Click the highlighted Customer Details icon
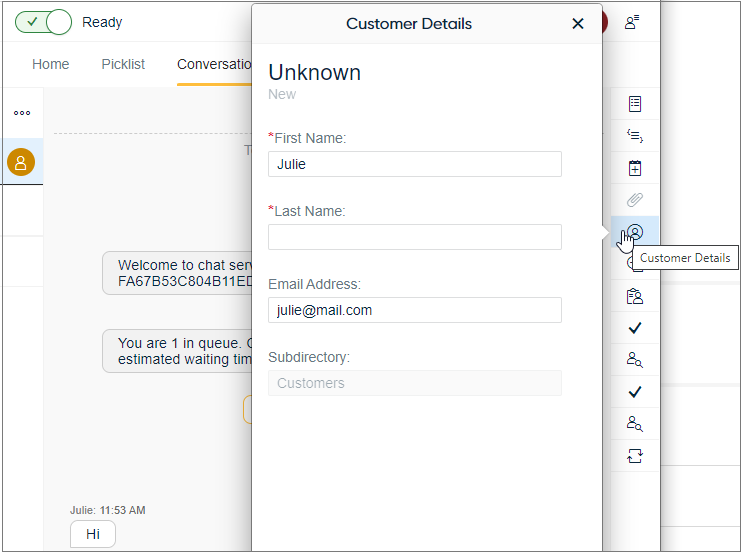 (x=634, y=232)
